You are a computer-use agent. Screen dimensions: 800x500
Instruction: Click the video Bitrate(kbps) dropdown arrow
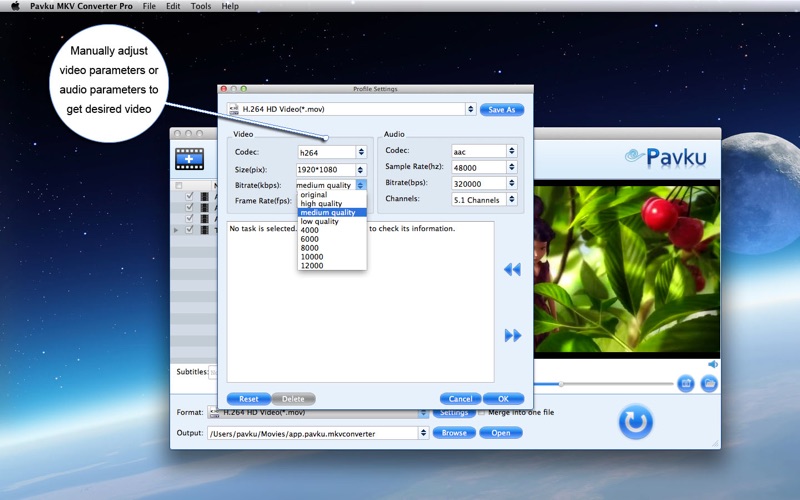pos(361,185)
